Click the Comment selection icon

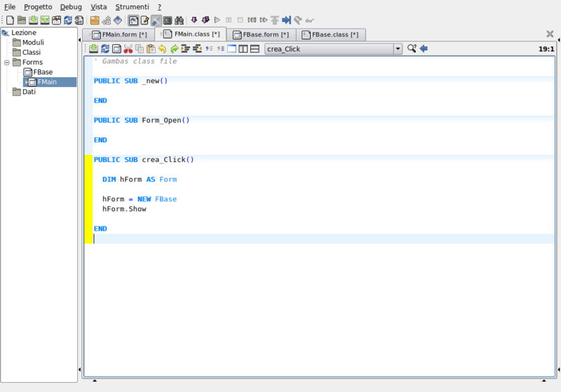209,48
